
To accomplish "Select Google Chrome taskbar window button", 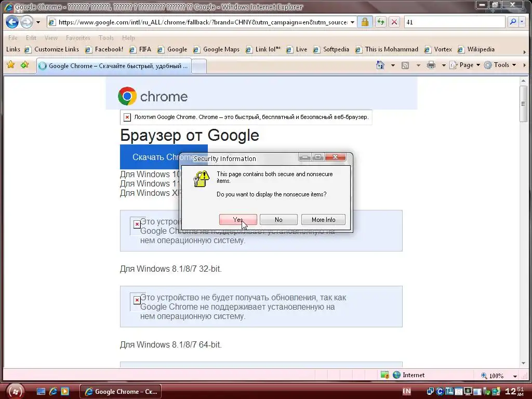I will coord(121,392).
